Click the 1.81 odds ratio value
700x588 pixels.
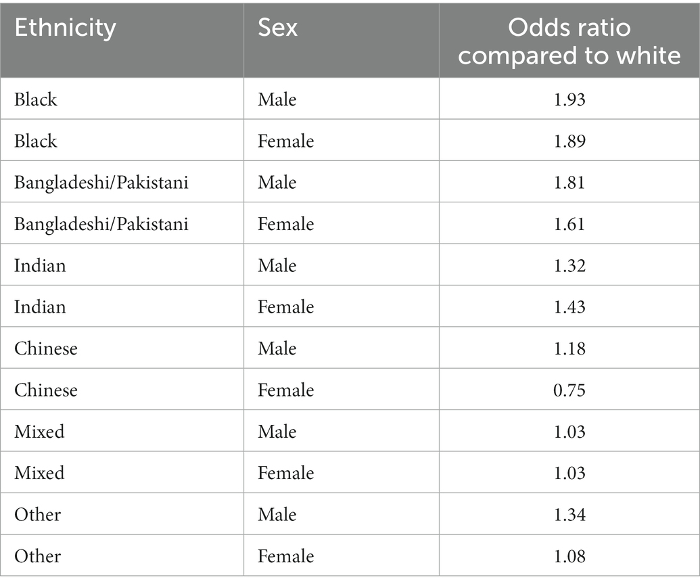(x=569, y=182)
